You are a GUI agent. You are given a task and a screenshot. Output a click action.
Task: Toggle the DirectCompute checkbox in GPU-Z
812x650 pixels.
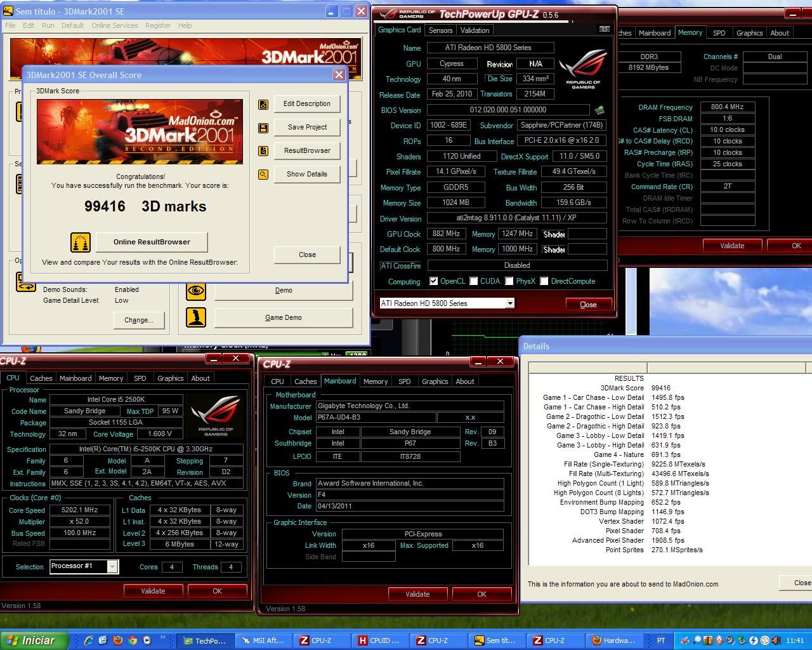(x=544, y=281)
